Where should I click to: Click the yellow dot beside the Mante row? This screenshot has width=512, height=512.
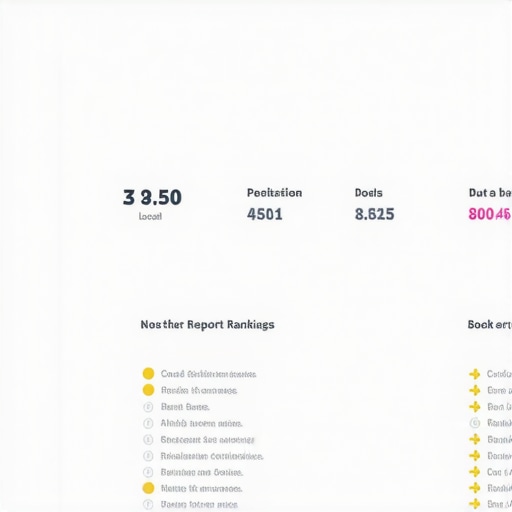click(148, 488)
